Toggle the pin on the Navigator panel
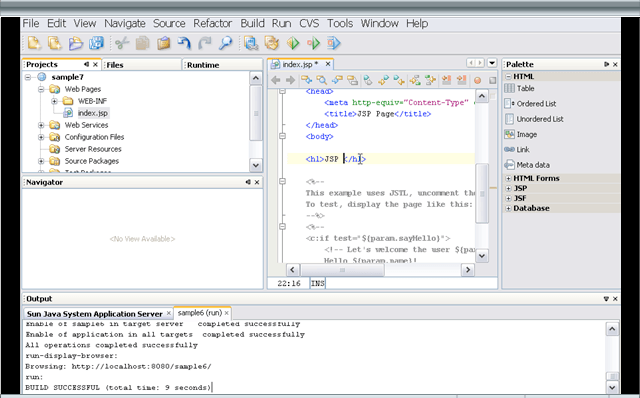 point(248,182)
